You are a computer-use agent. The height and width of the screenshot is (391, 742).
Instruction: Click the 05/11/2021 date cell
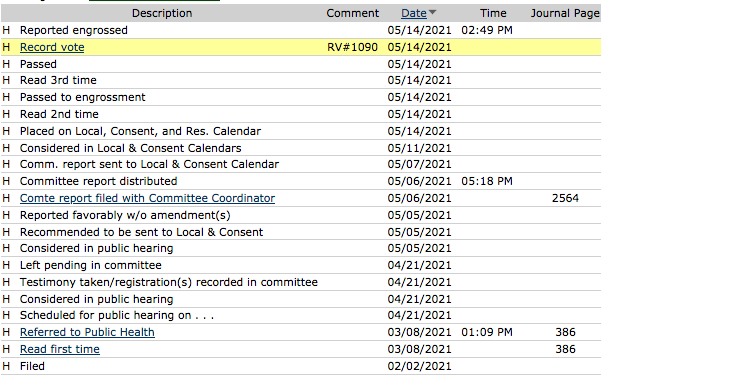click(419, 148)
